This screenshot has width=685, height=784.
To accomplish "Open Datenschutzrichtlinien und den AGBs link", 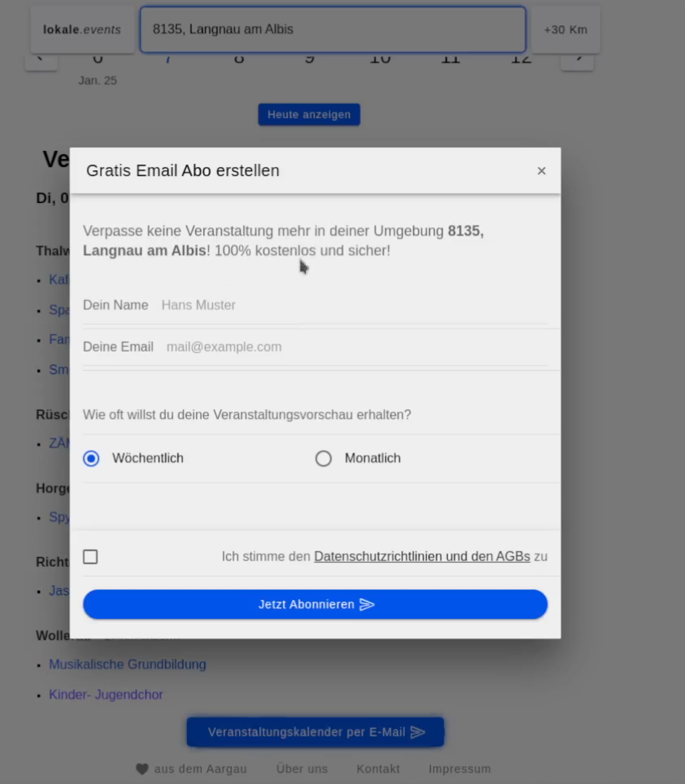I will point(421,557).
